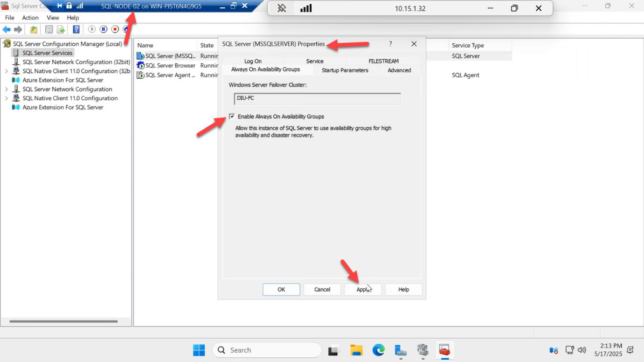Open the blue Help question mark icon

76,29
